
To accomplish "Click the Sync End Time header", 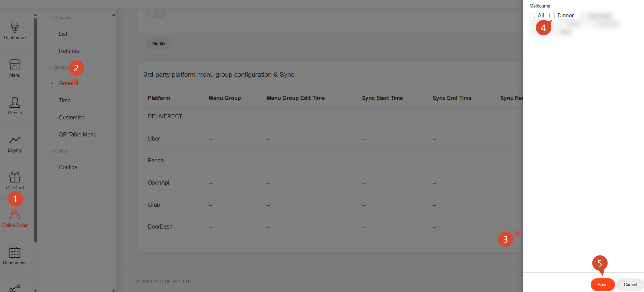I will point(452,98).
